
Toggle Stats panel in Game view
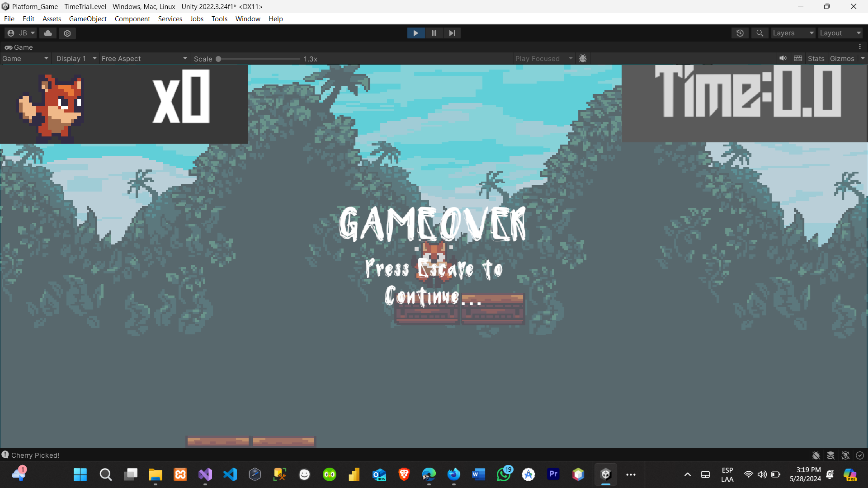pyautogui.click(x=816, y=58)
